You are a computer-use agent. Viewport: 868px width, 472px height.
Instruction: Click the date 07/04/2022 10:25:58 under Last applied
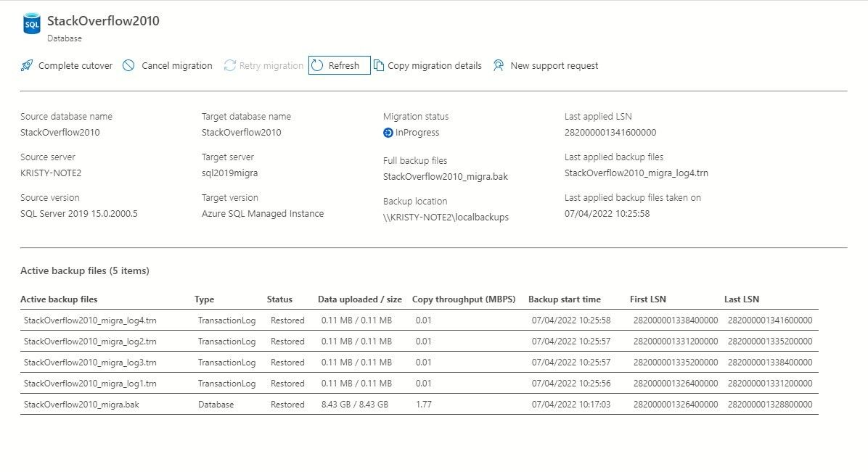tap(607, 214)
